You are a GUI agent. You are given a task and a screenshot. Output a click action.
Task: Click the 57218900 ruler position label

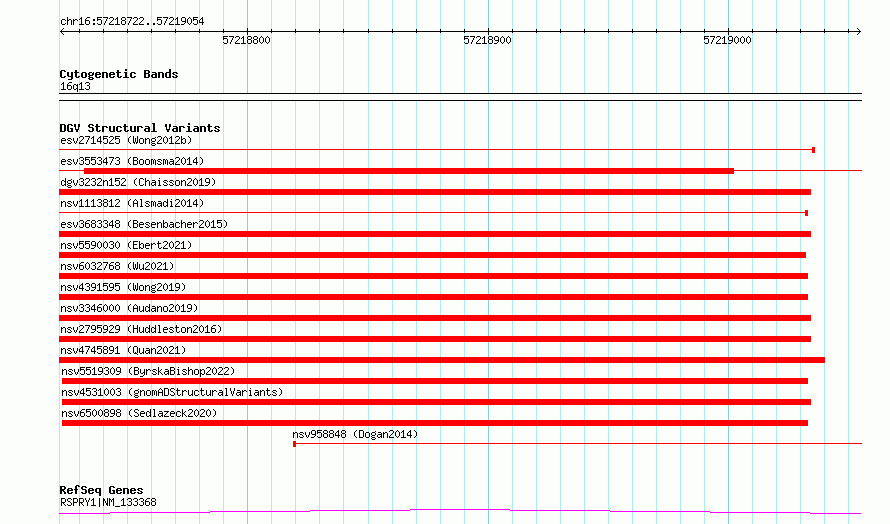tap(487, 40)
